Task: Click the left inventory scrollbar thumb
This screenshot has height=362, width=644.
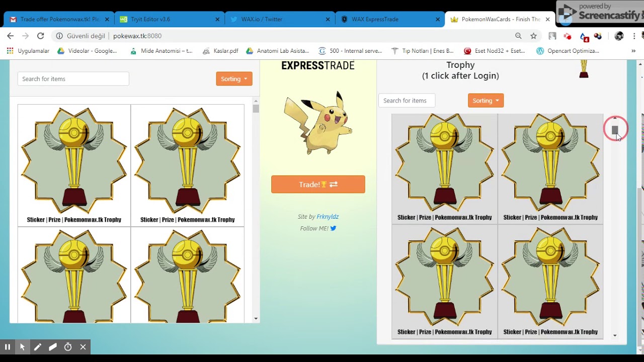Action: 256,109
